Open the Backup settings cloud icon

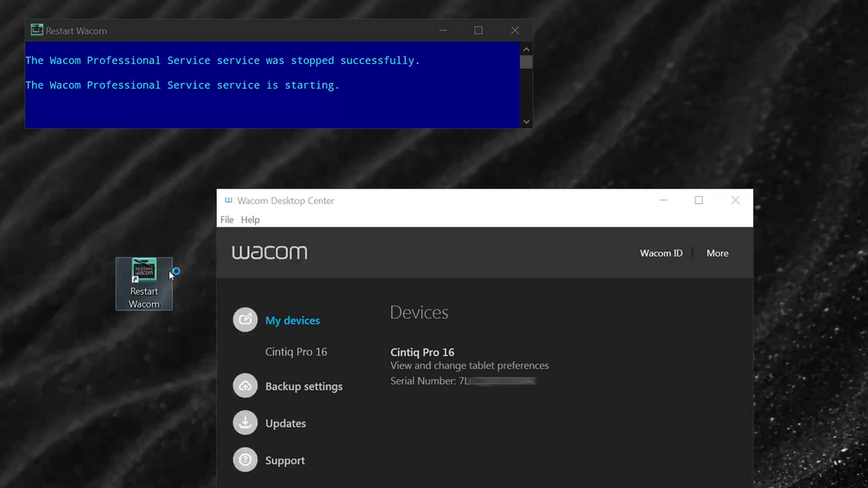coord(245,385)
